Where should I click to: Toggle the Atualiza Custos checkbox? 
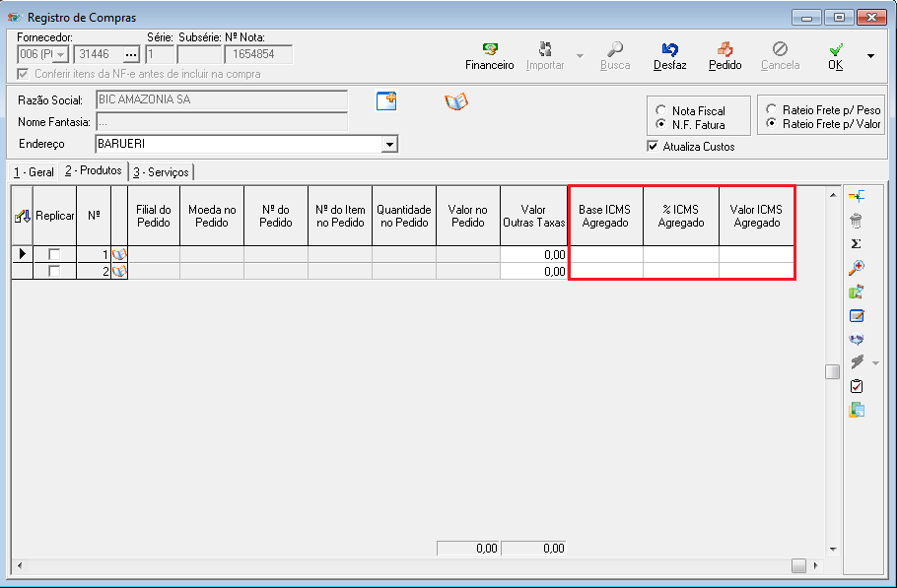(x=653, y=147)
